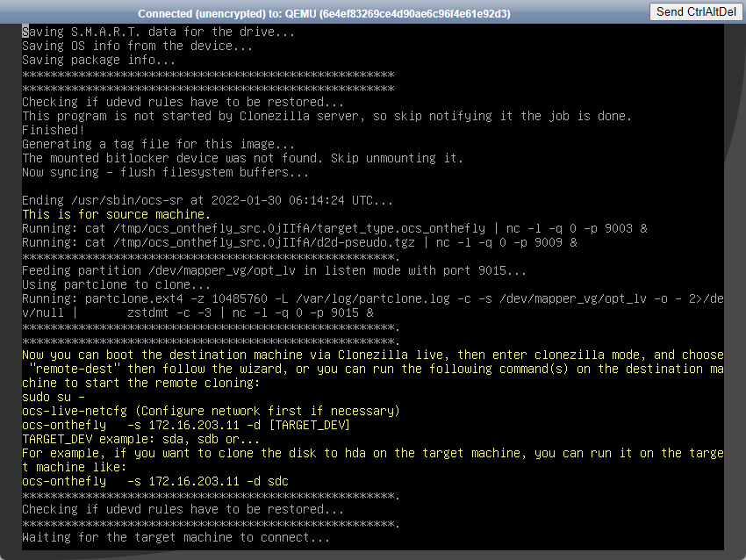Click the Send CtrlAltDel button
The height and width of the screenshot is (560, 746).
point(694,11)
